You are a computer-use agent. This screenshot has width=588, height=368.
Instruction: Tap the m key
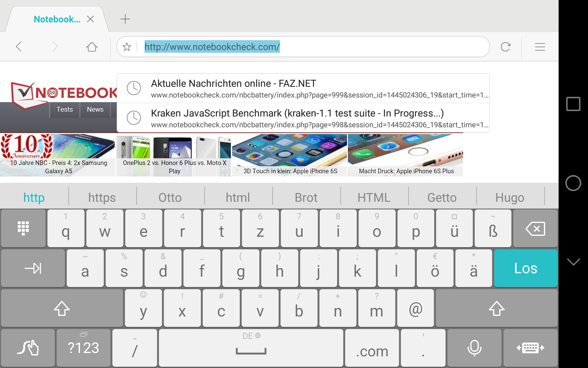click(377, 308)
